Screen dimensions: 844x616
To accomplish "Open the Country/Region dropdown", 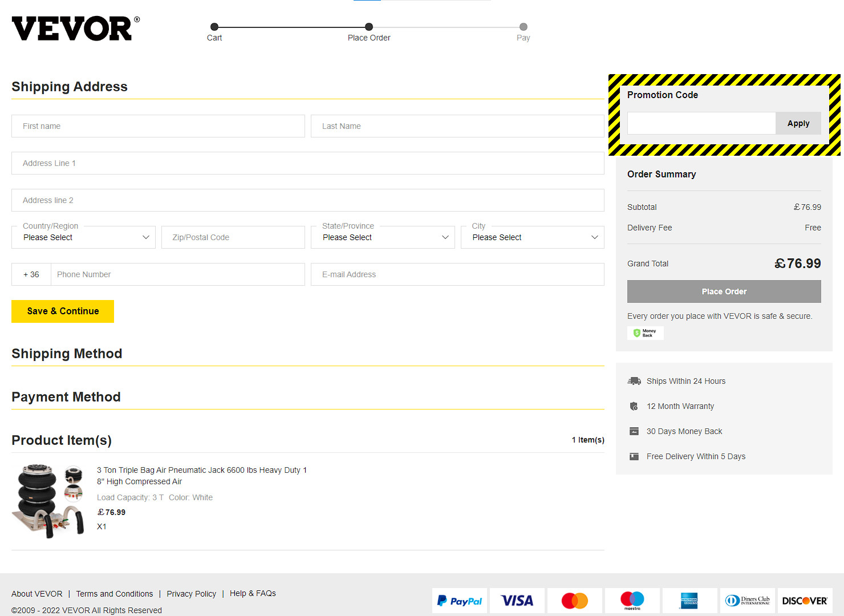I will [83, 237].
